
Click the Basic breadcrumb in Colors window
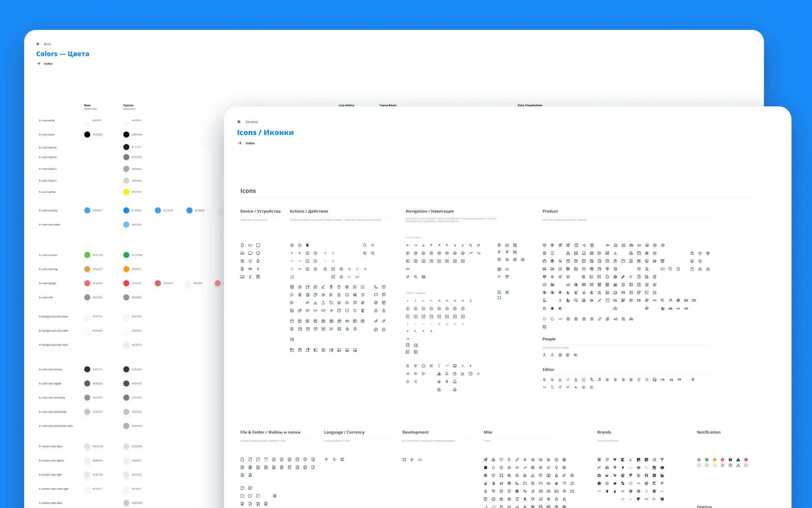click(x=47, y=44)
